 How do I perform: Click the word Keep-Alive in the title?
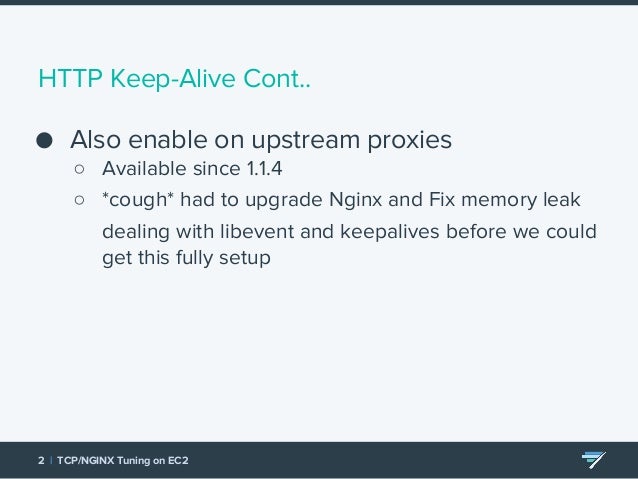[x=173, y=79]
